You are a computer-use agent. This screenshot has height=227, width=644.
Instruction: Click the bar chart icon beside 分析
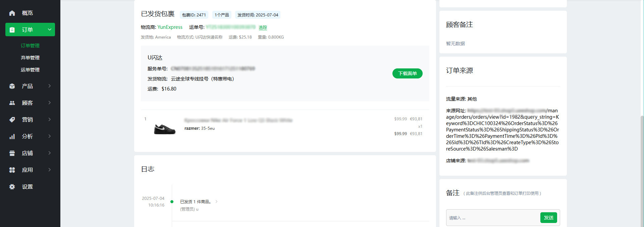[12, 136]
